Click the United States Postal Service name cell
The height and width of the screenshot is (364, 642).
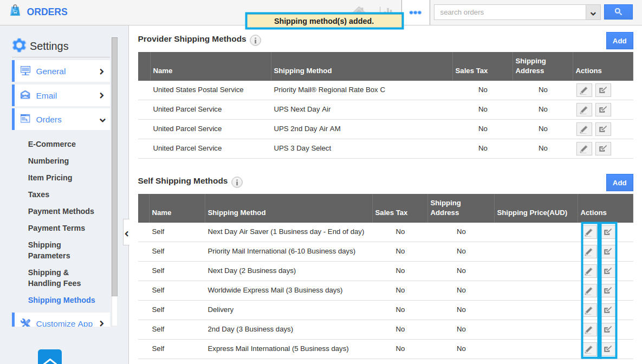[198, 90]
